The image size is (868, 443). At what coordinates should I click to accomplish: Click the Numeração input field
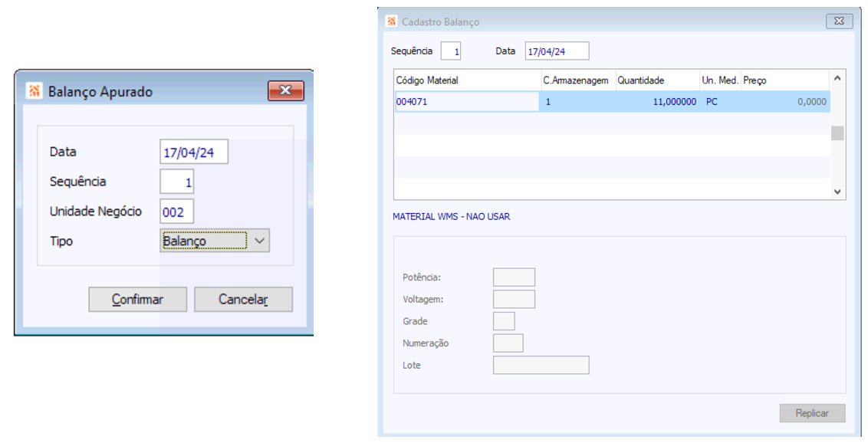click(x=508, y=343)
